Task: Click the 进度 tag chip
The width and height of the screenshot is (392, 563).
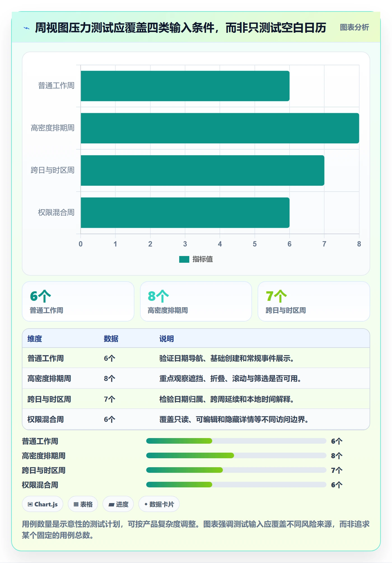Action: point(118,504)
